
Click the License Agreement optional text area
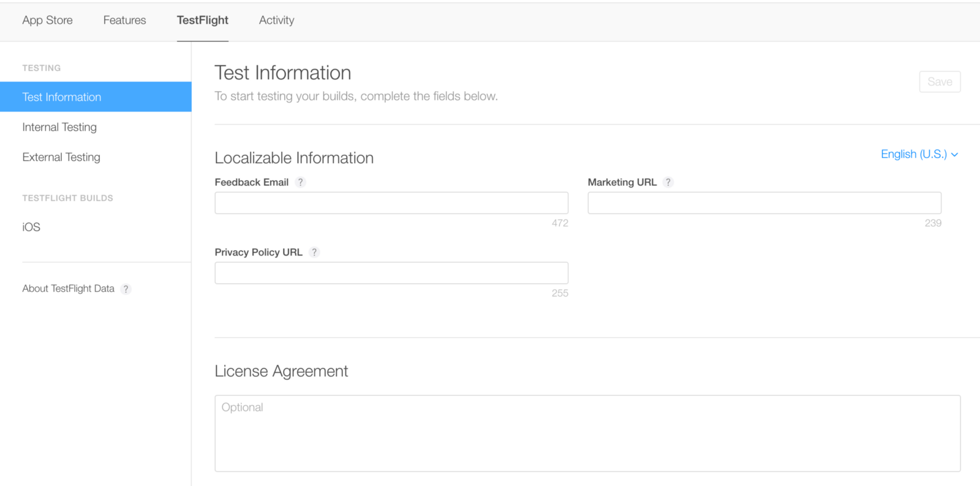click(587, 433)
